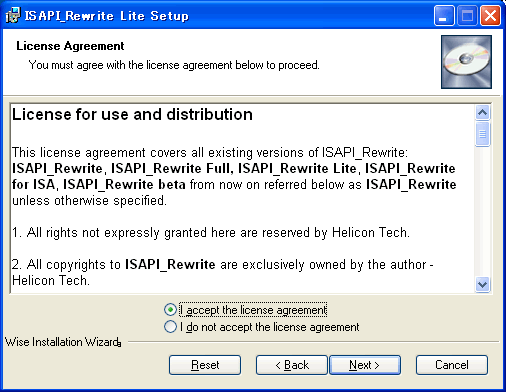Viewport: 506px width, 392px height.
Task: Click the setup CD icon in header
Action: tap(466, 62)
